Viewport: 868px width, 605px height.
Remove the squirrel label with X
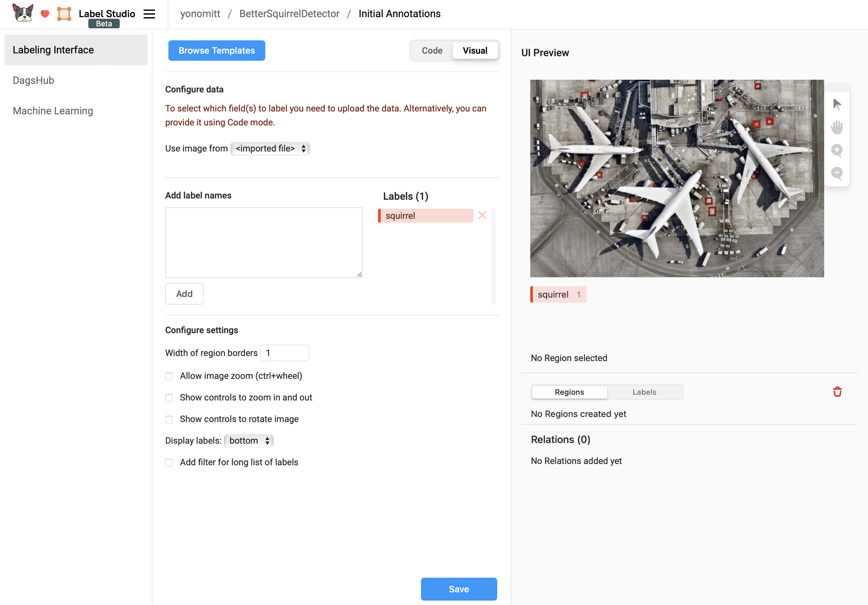click(482, 215)
